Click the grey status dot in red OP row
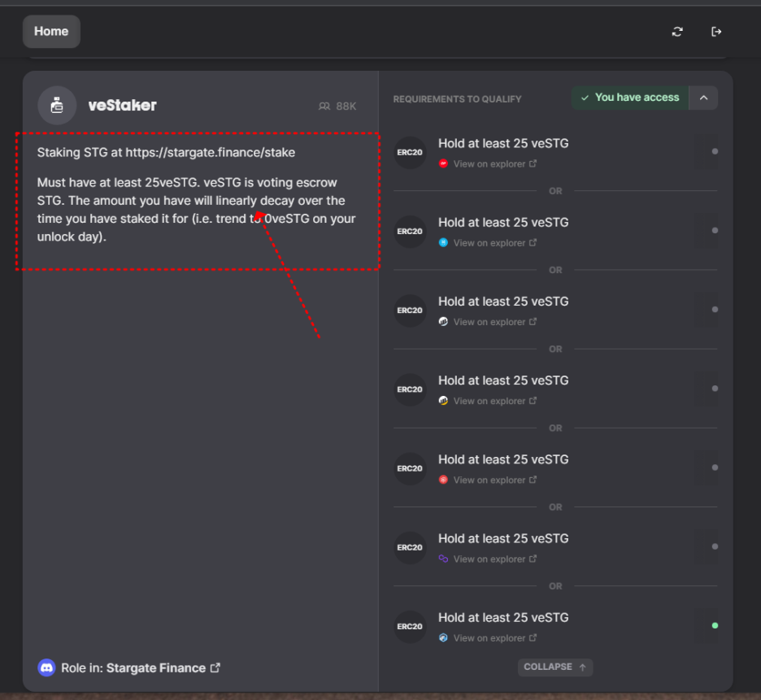This screenshot has width=761, height=700. (715, 151)
